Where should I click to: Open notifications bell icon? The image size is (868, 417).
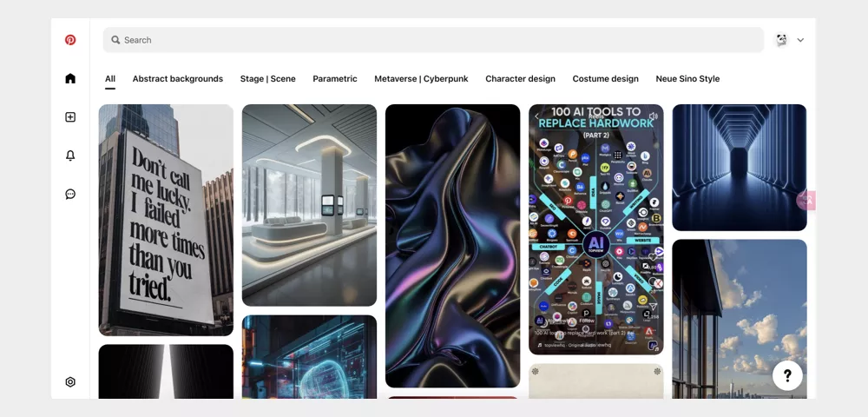70,156
